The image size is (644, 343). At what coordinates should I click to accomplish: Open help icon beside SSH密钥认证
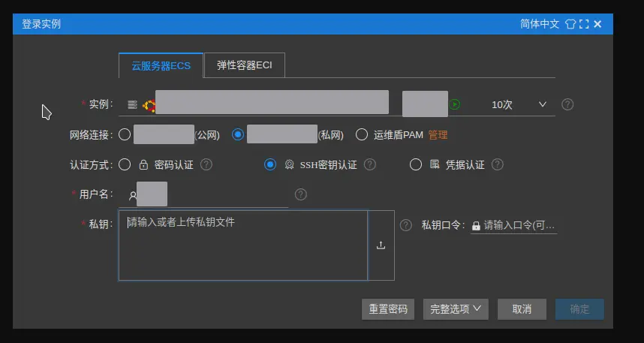(x=369, y=164)
